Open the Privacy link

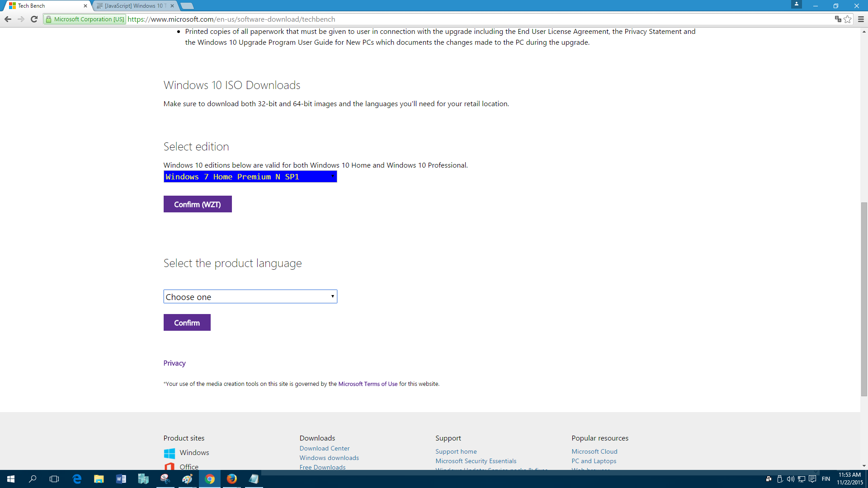click(x=175, y=363)
